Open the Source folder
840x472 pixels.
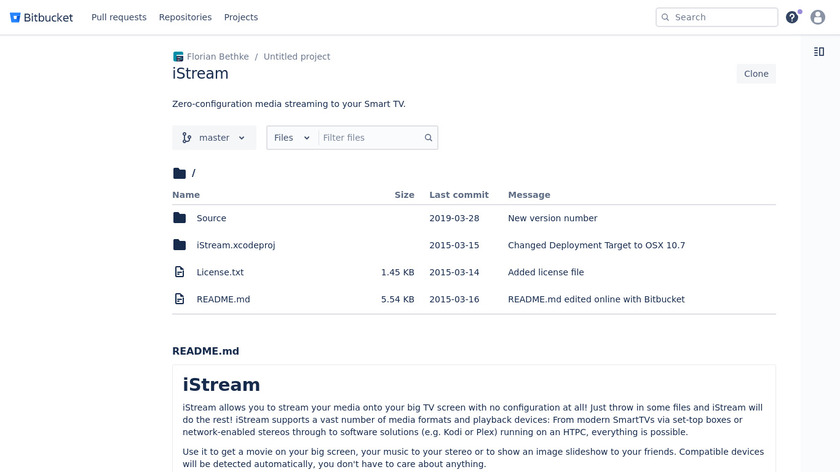coord(211,218)
